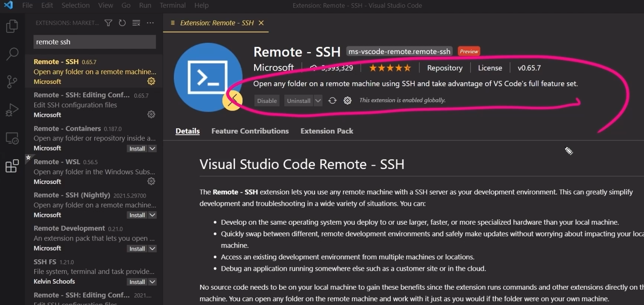The width and height of the screenshot is (644, 305).
Task: Select the Extension: Remote - SSH editor tab
Action: (217, 23)
